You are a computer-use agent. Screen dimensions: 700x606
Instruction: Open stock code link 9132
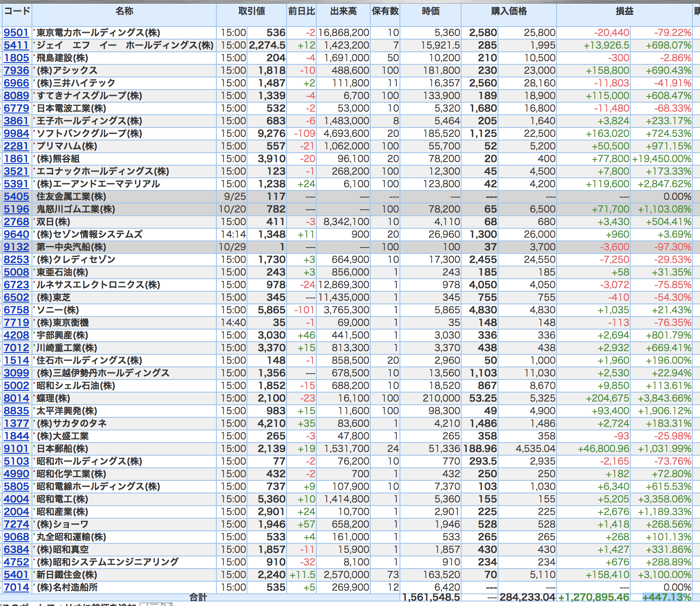[16, 247]
